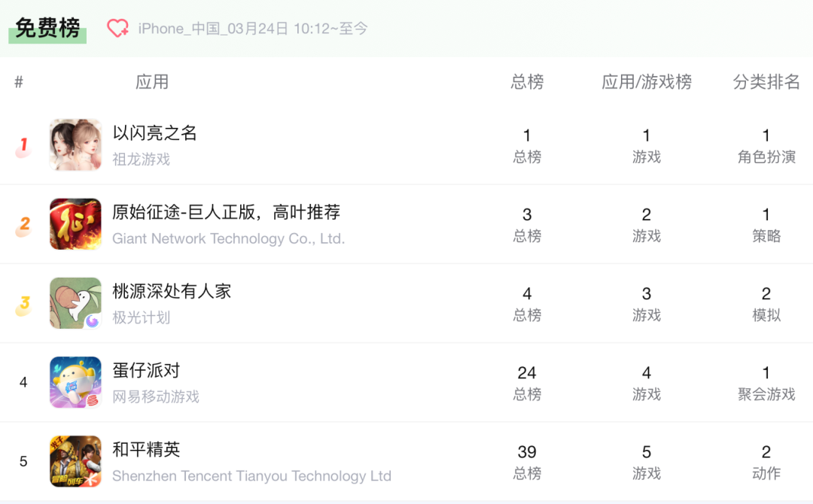The width and height of the screenshot is (813, 504).
Task: Click the rank 3 medal badge
Action: tap(23, 305)
